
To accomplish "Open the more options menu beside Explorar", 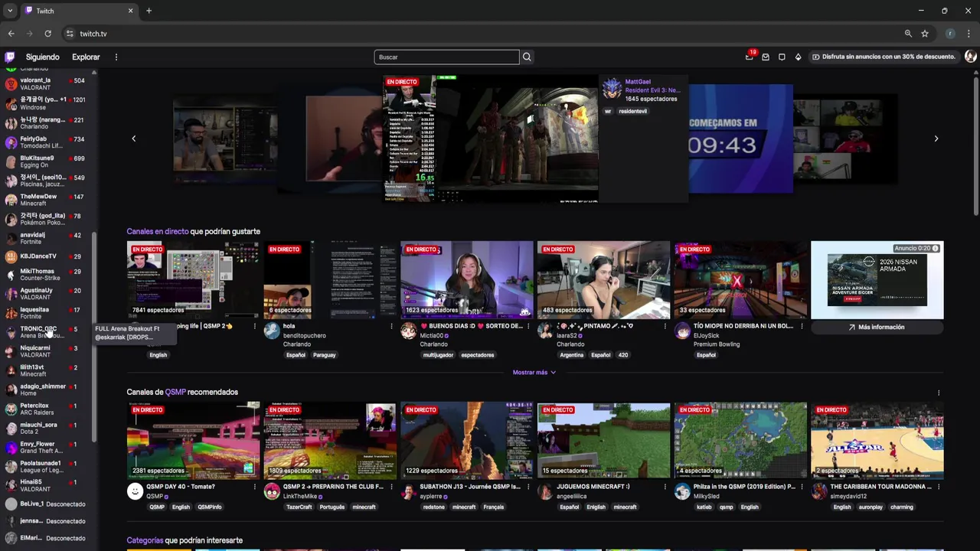I will pyautogui.click(x=116, y=57).
